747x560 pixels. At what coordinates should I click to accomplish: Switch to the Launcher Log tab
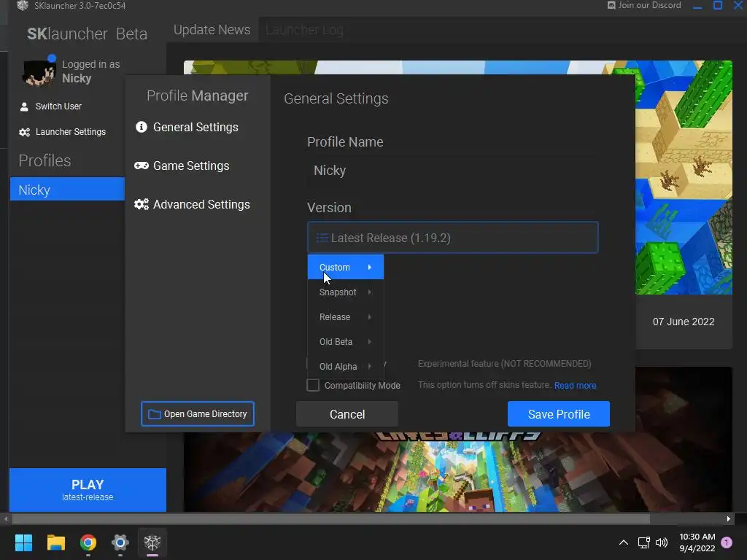pyautogui.click(x=304, y=29)
